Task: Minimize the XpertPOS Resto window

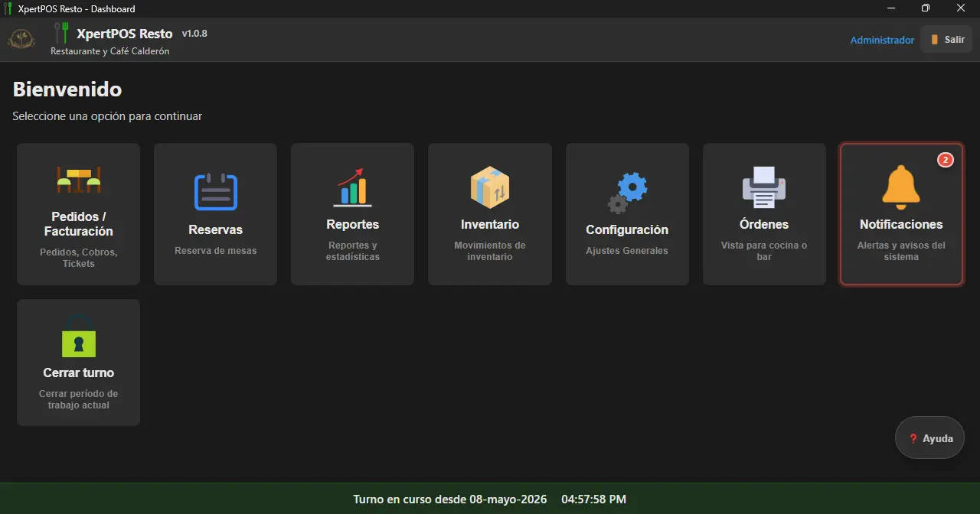Action: (891, 8)
